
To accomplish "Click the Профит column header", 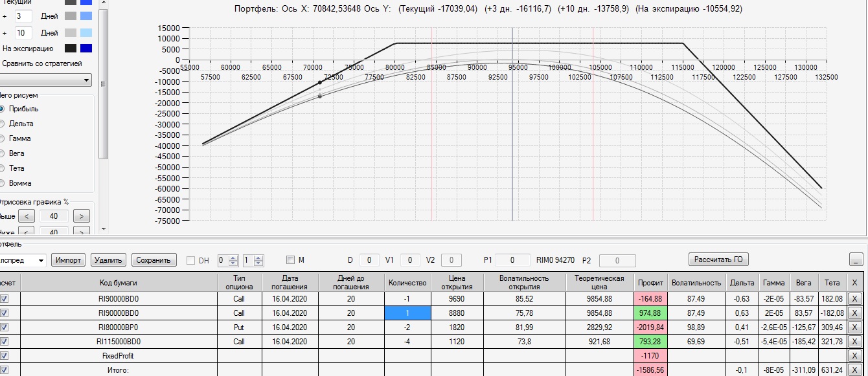I will click(x=650, y=282).
